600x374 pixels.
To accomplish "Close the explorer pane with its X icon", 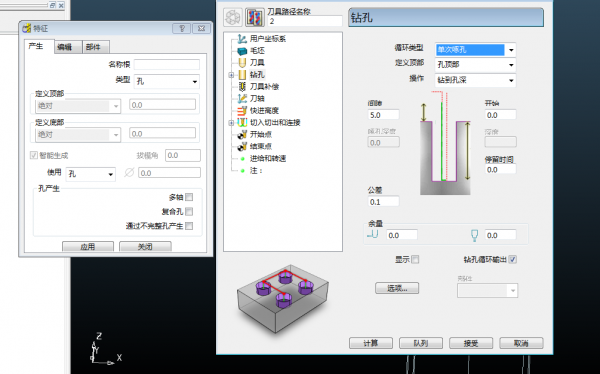I will click(61, 5).
